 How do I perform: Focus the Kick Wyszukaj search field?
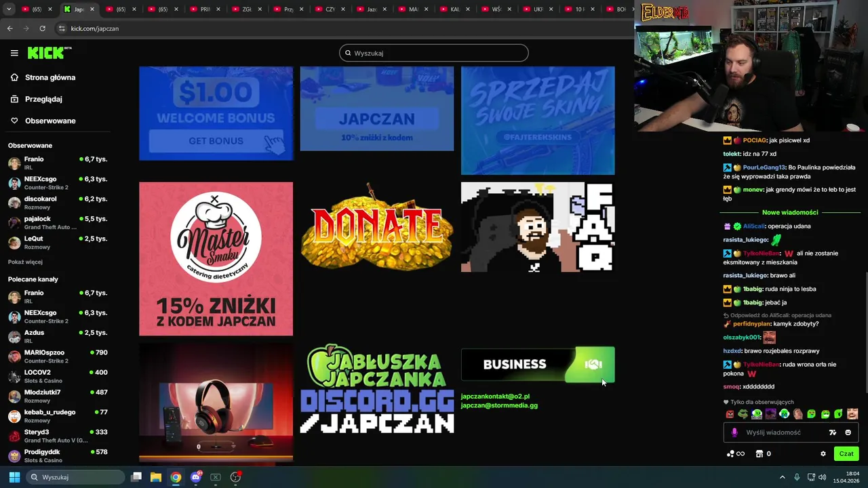[434, 53]
